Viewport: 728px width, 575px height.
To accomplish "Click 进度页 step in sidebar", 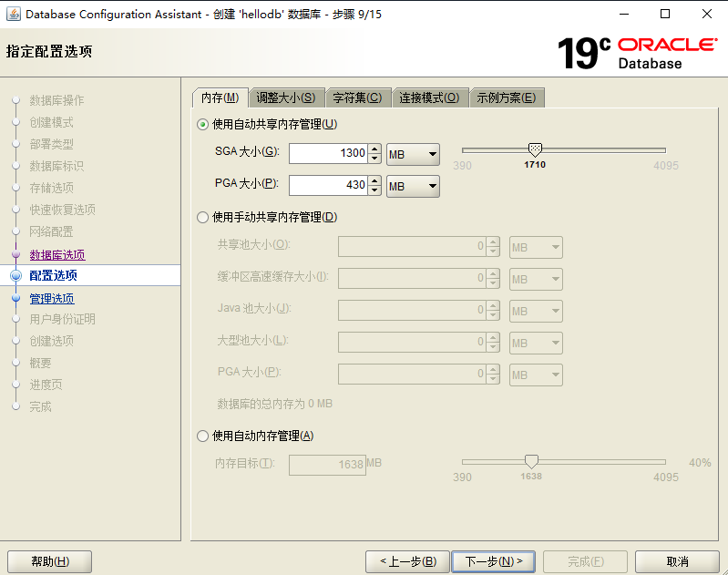I will coord(46,385).
